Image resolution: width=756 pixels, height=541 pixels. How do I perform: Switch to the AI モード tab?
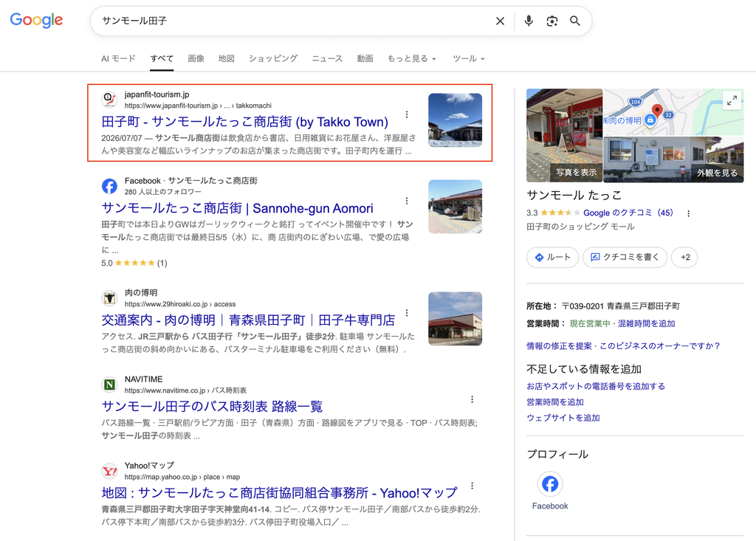pos(118,58)
